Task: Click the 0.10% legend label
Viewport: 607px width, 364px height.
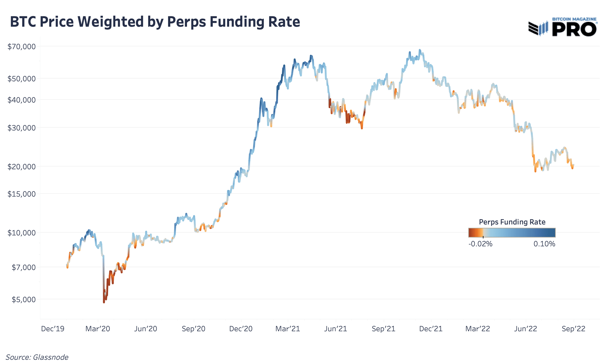Action: coord(544,244)
